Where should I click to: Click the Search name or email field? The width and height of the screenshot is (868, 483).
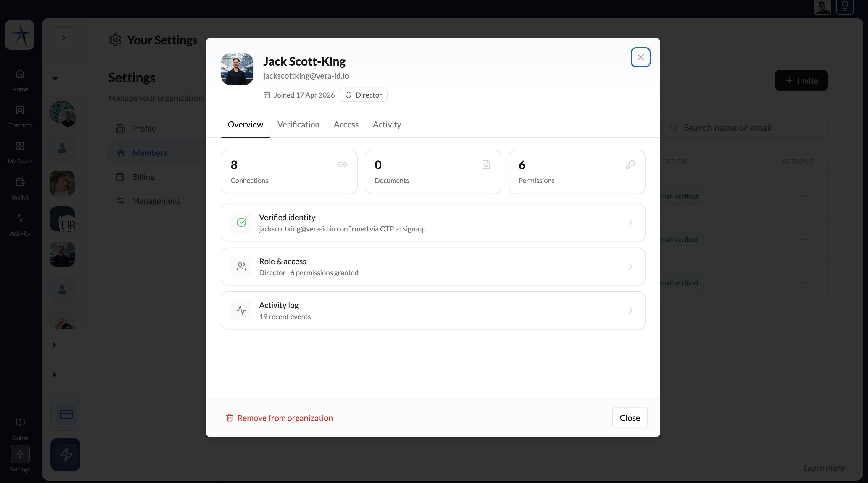[745, 128]
